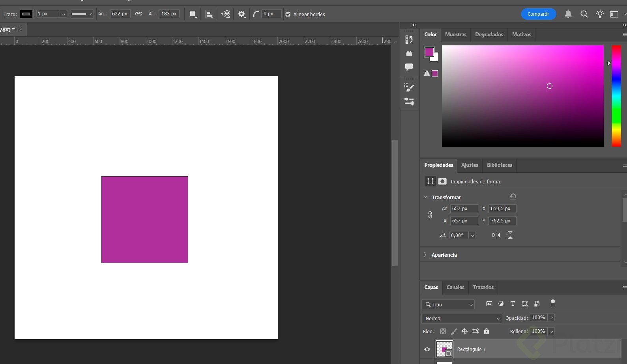Open the Opacidad percentage dropdown
Image resolution: width=627 pixels, height=364 pixels.
pos(551,318)
